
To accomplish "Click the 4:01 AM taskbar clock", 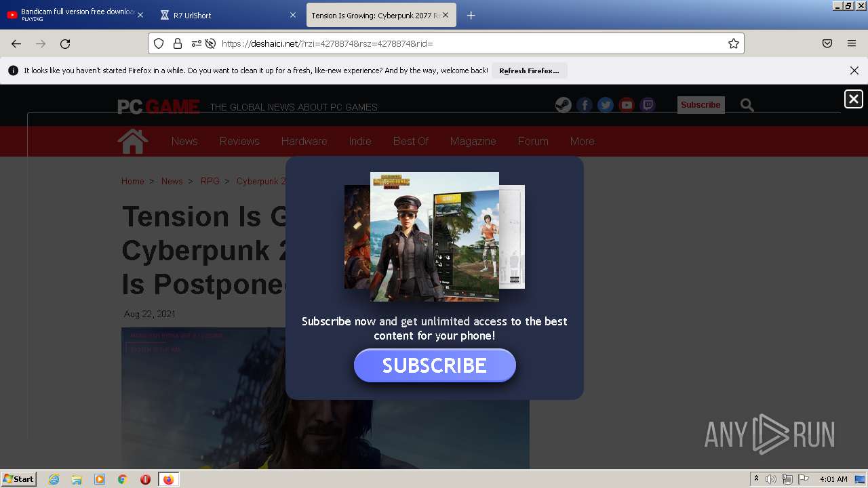I will 833,479.
